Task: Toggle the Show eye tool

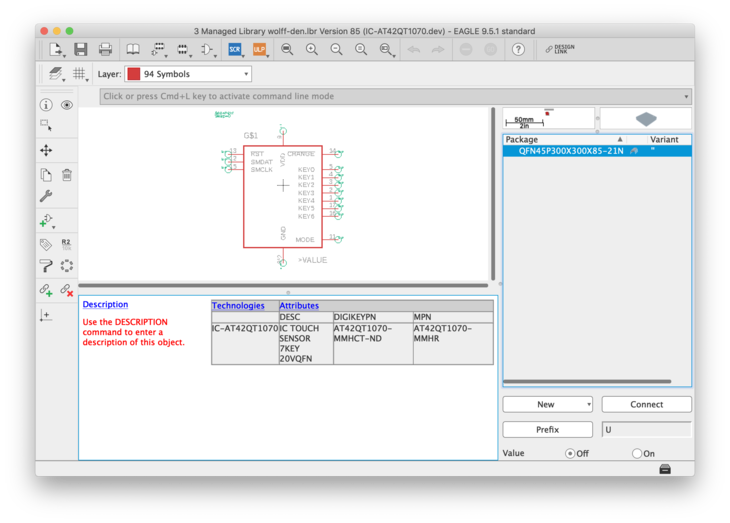Action: 67,105
